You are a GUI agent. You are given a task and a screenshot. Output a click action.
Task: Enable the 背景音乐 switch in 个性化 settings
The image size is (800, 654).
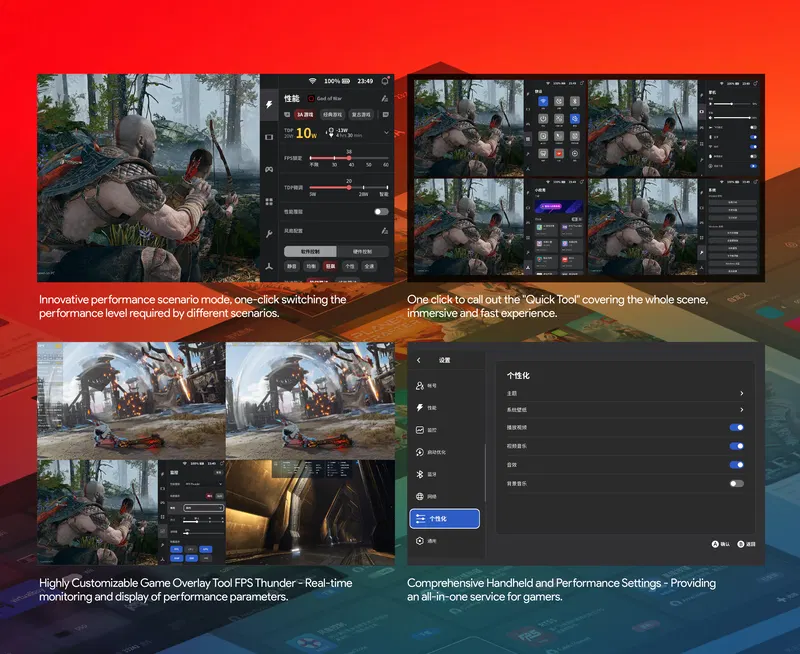736,484
